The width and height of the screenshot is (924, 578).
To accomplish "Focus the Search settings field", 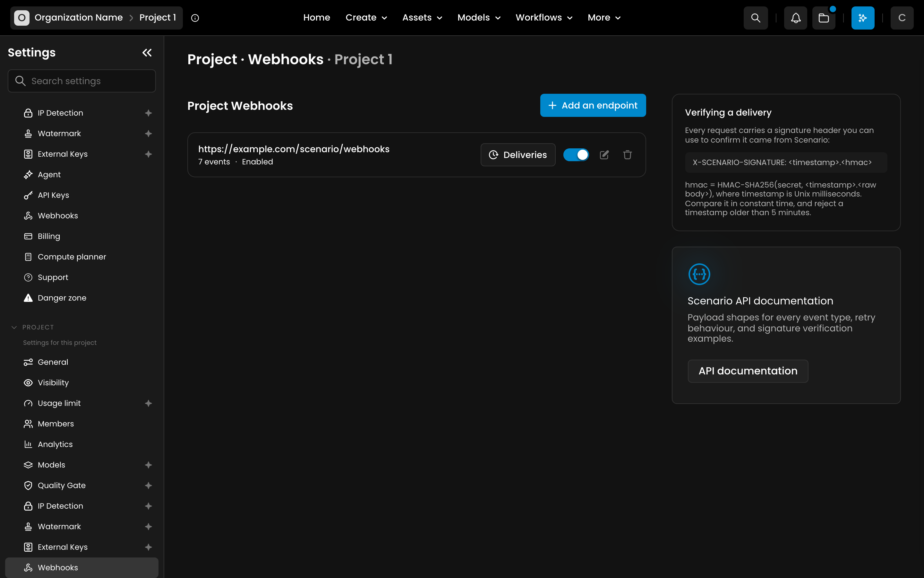I will pyautogui.click(x=82, y=81).
